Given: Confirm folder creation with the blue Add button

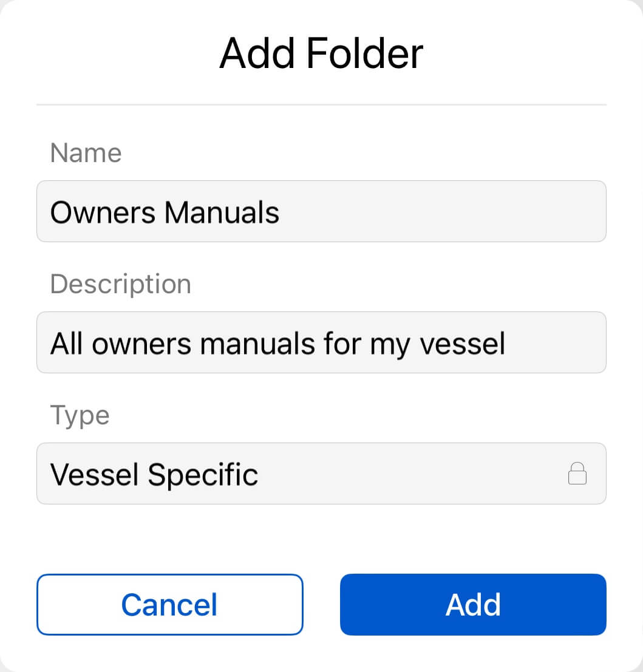Looking at the screenshot, I should (473, 605).
